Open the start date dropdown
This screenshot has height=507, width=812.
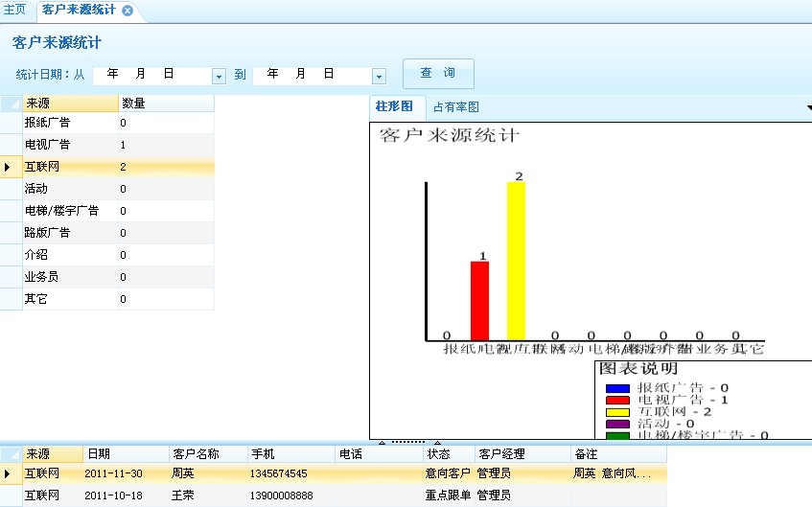(x=219, y=76)
